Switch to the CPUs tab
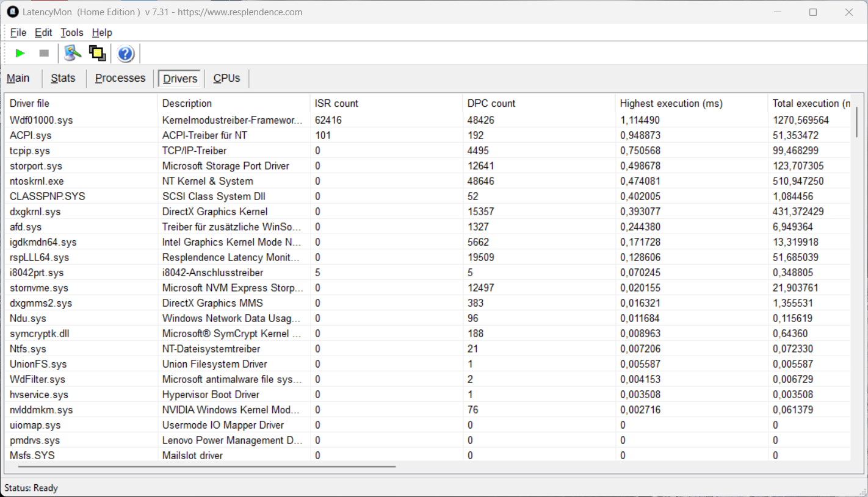The image size is (868, 497). tap(226, 78)
